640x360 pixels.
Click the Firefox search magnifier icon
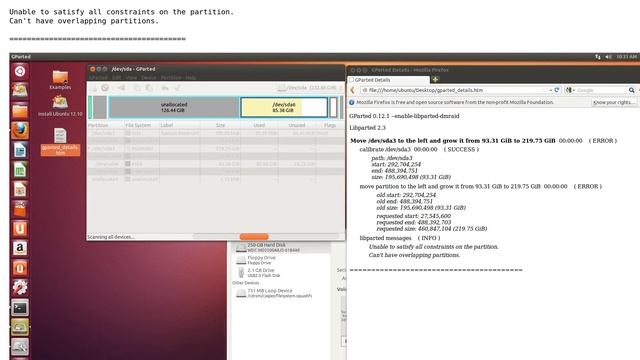pos(631,90)
